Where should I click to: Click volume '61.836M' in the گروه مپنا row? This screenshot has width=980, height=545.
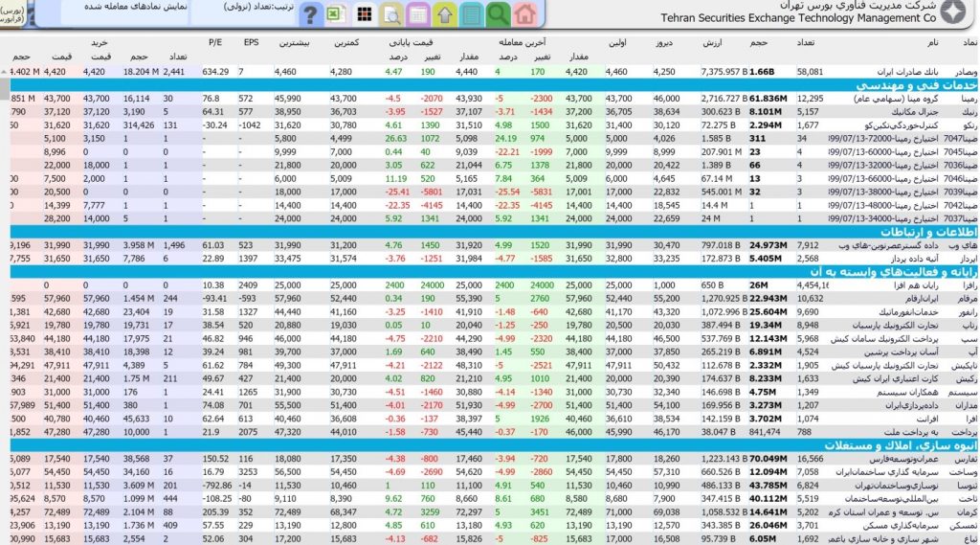pos(768,99)
